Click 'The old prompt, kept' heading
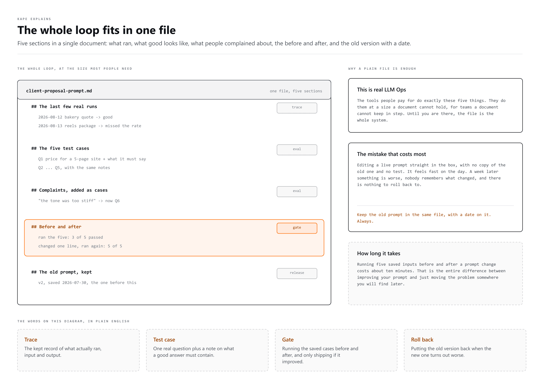The image size is (540, 392). (61, 272)
